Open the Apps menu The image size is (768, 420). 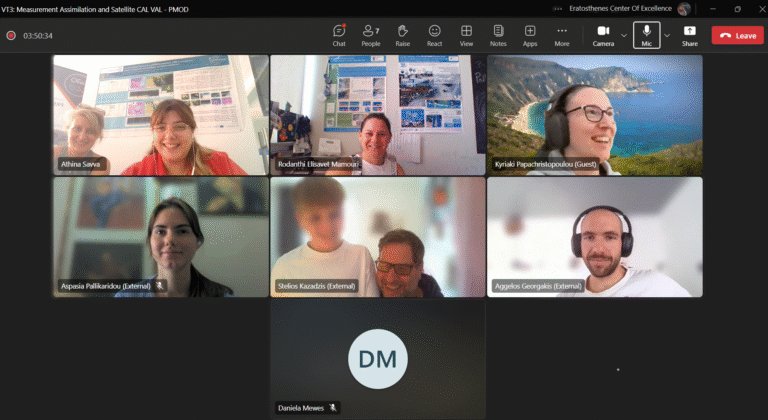click(x=530, y=35)
